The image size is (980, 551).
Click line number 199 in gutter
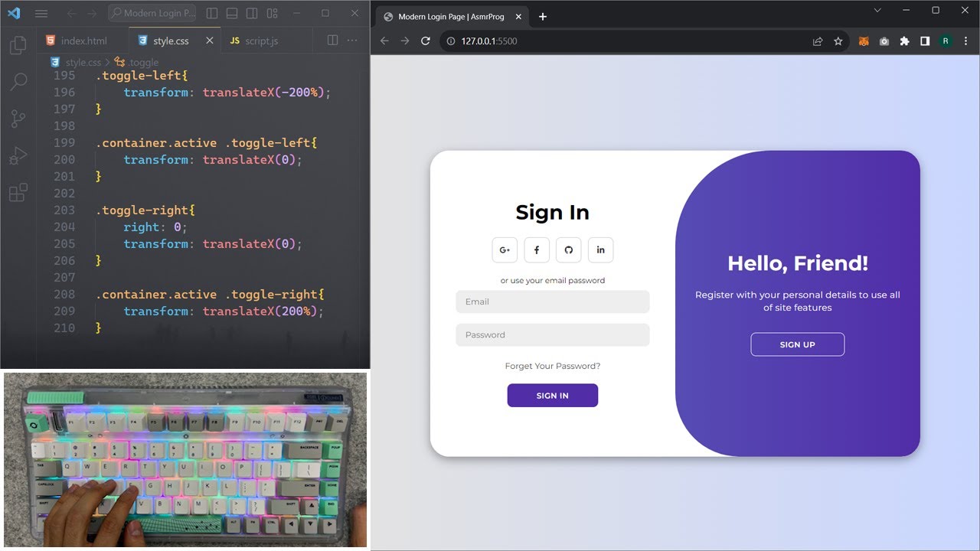pos(64,142)
